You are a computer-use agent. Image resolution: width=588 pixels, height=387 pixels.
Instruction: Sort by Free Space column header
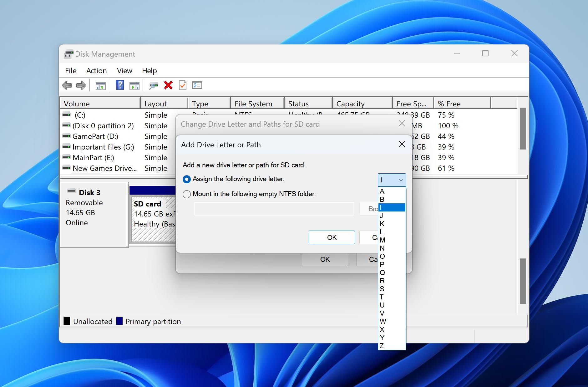click(x=413, y=103)
